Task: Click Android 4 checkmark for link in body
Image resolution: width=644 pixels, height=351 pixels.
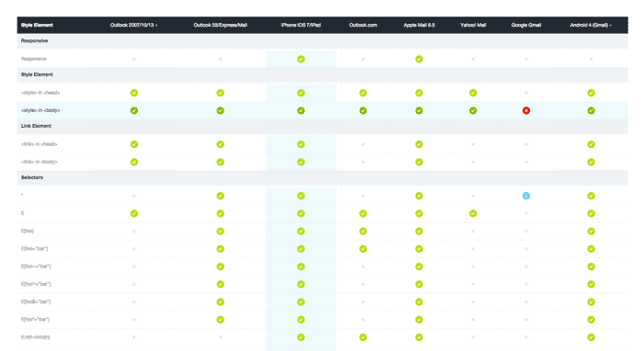Action: pos(591,162)
